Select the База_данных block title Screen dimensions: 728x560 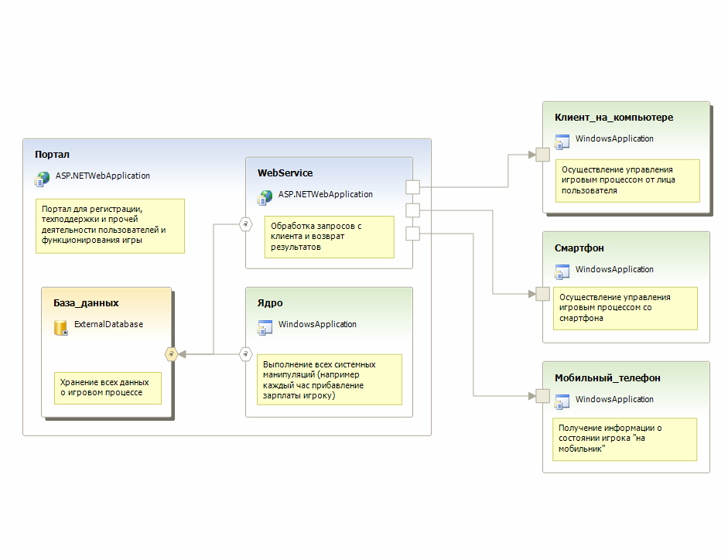pyautogui.click(x=86, y=302)
